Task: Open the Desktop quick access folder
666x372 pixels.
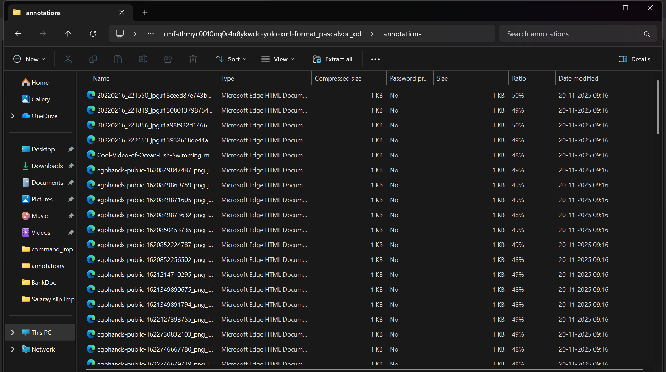Action: tap(38, 149)
